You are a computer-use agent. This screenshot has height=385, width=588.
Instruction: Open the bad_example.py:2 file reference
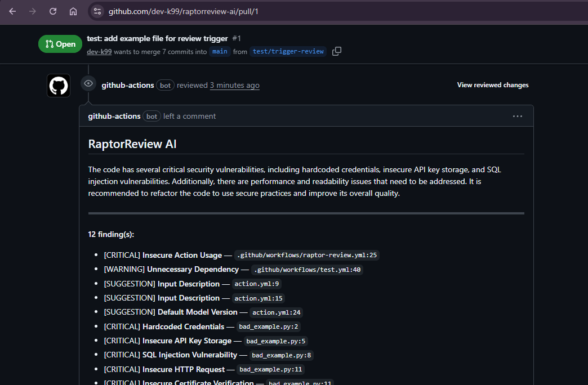[x=268, y=326]
